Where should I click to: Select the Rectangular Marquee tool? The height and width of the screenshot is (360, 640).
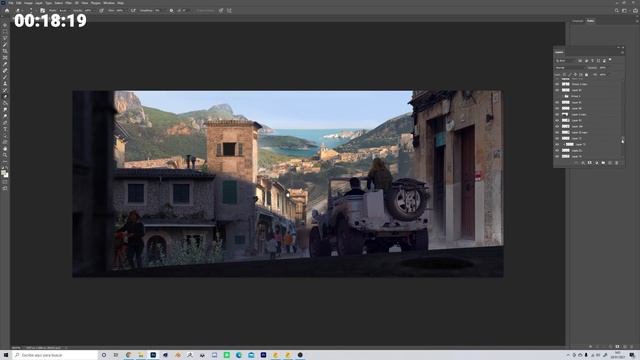[5, 31]
